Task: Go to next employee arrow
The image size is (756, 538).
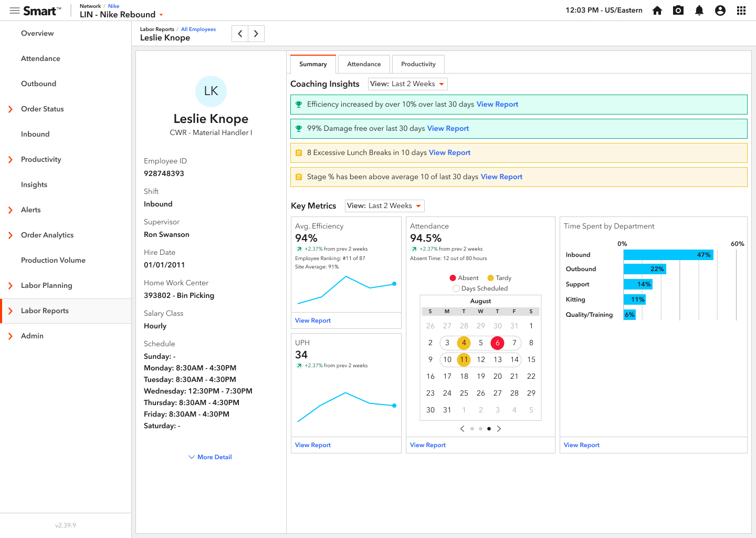Action: [x=256, y=34]
